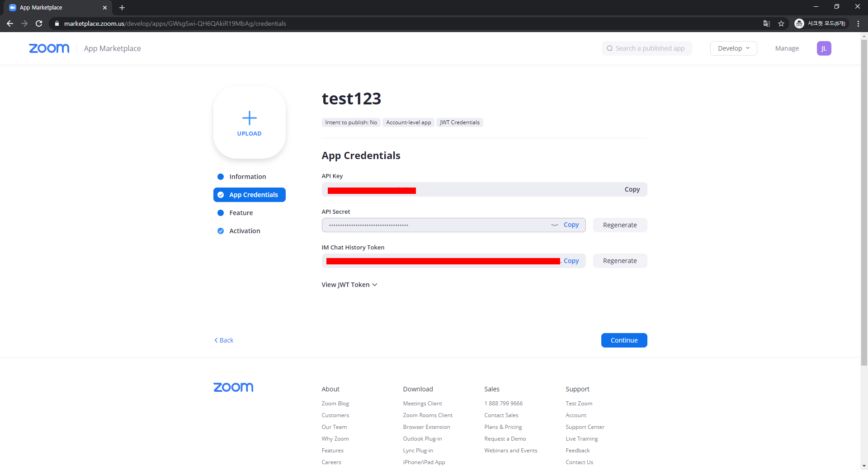Go to Information step
868x470 pixels.
247,177
